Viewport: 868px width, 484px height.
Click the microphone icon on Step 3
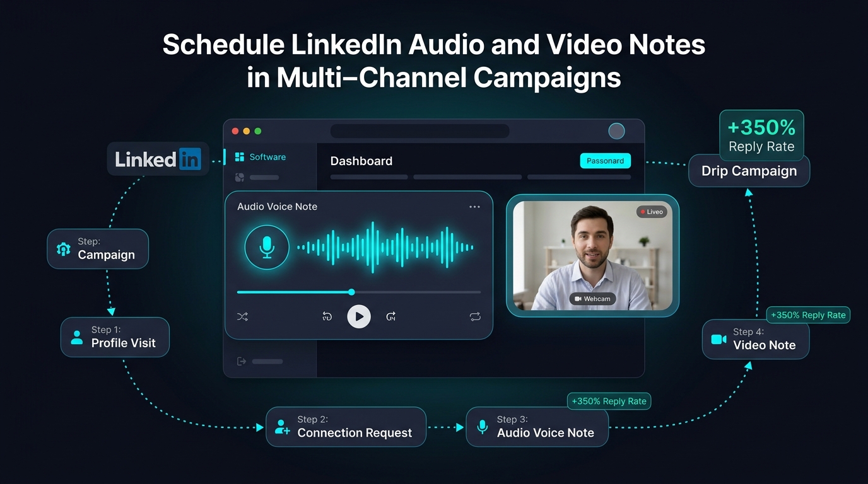click(x=483, y=427)
